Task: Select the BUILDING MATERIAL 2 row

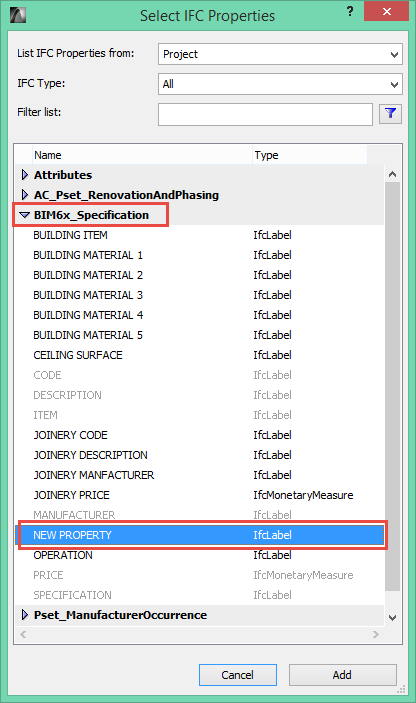Action: click(x=200, y=275)
